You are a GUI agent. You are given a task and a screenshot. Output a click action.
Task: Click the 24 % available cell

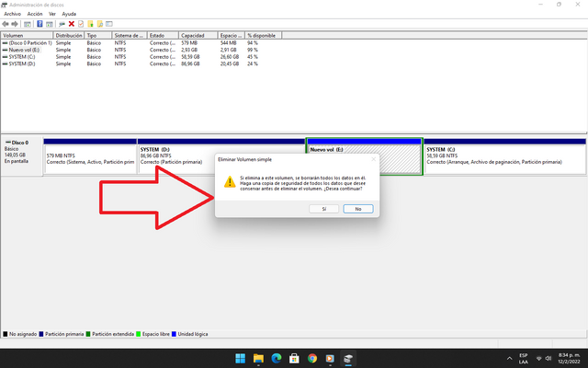[253, 64]
